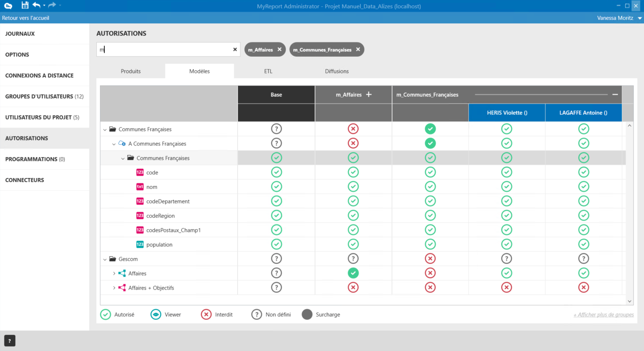Remove the m_Communes_Françaises filter chip

click(358, 50)
